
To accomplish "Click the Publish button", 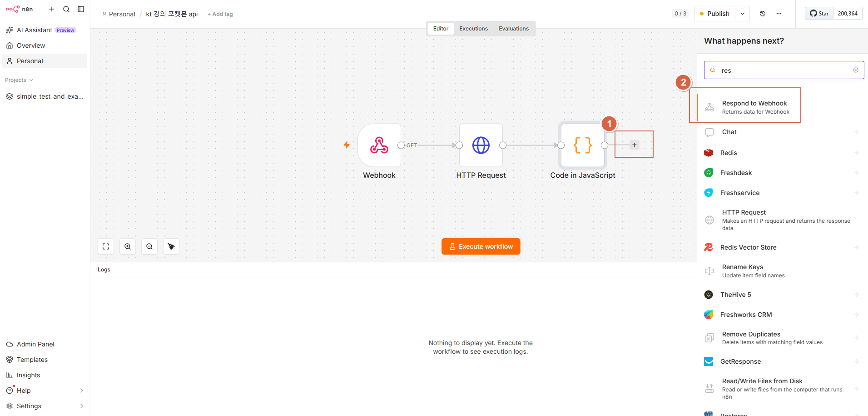I will pyautogui.click(x=715, y=14).
